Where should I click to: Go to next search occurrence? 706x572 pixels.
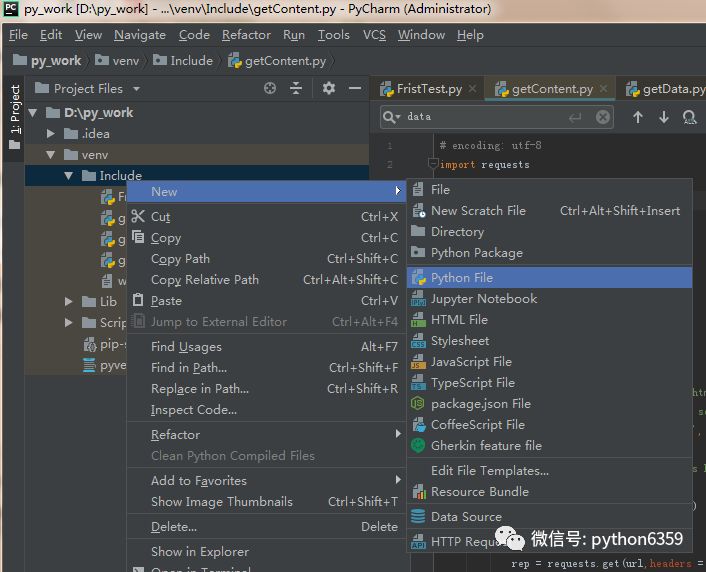[664, 117]
